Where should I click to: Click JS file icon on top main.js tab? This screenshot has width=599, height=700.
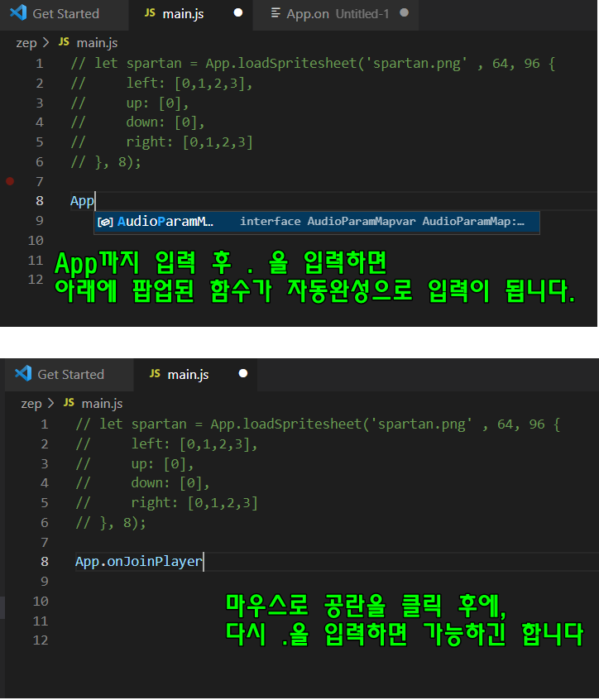(x=150, y=13)
